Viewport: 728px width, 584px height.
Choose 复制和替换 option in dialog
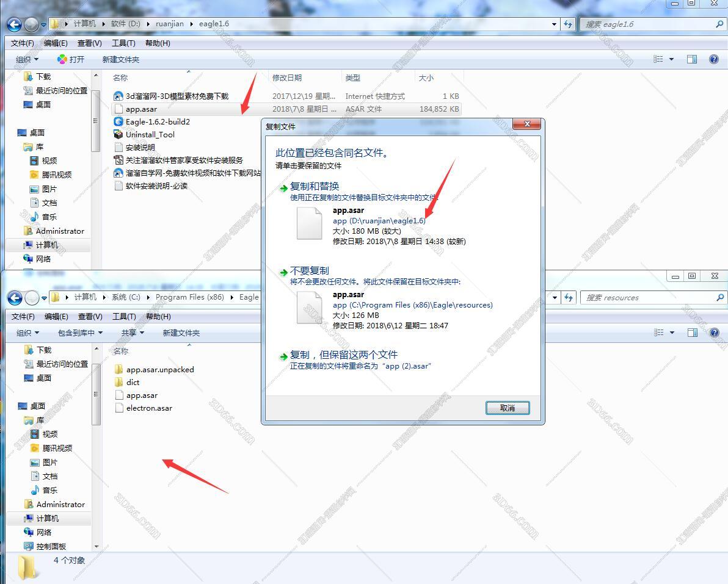[x=315, y=186]
